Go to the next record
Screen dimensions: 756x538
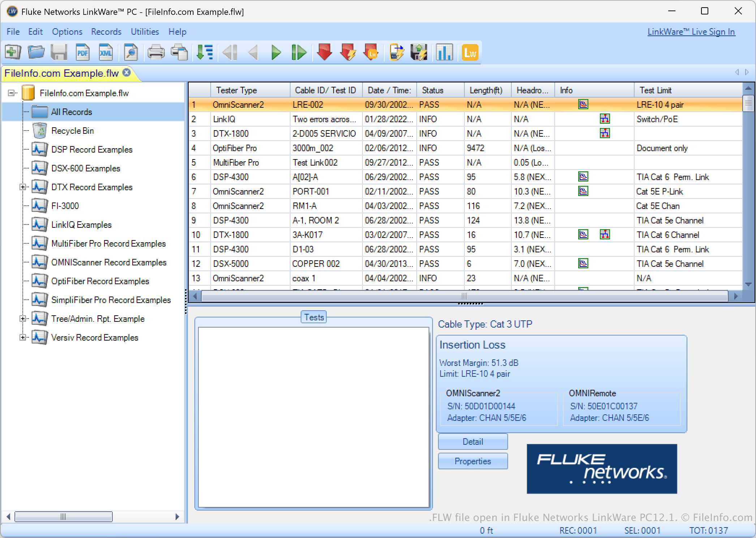[x=276, y=52]
